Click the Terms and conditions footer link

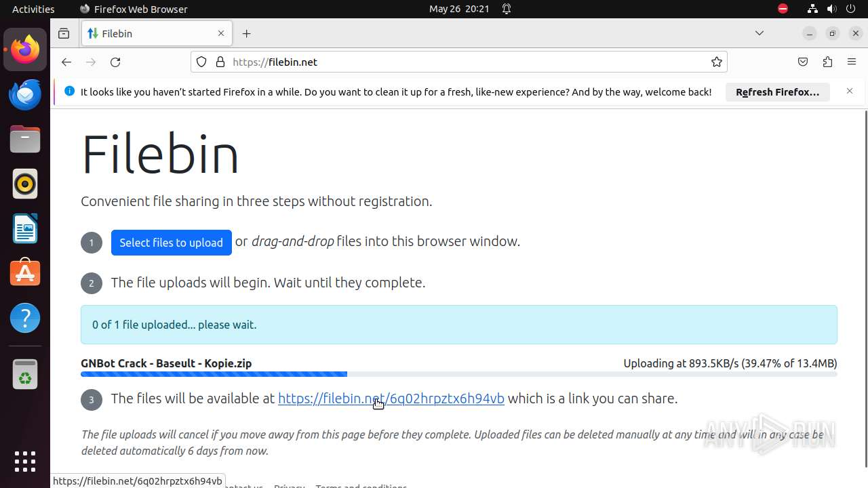click(x=361, y=485)
